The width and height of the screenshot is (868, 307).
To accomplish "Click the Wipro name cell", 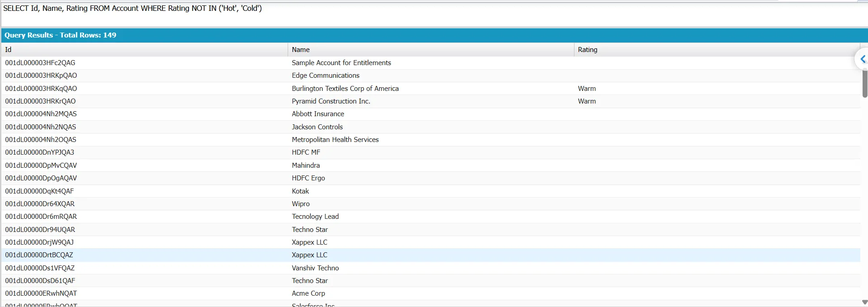I will click(x=301, y=204).
